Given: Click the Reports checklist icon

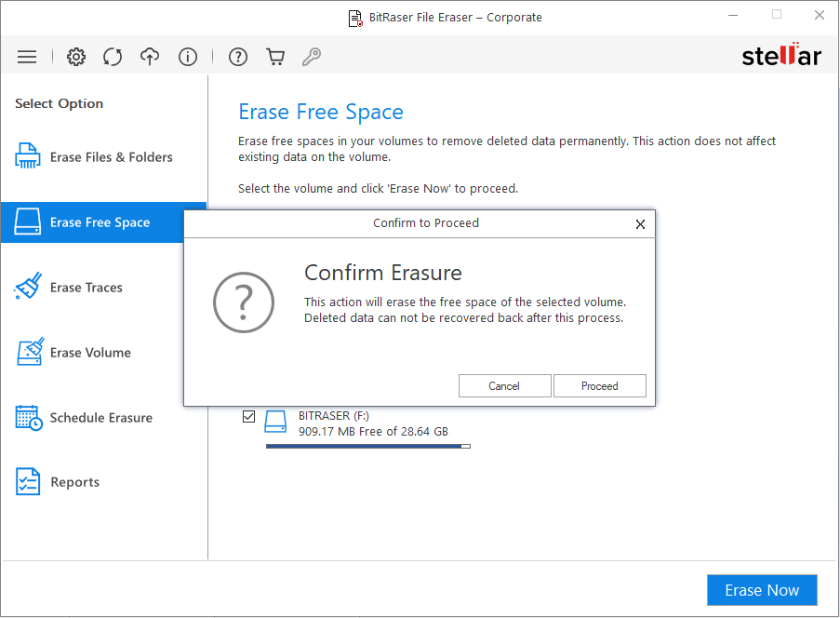Looking at the screenshot, I should (x=28, y=481).
